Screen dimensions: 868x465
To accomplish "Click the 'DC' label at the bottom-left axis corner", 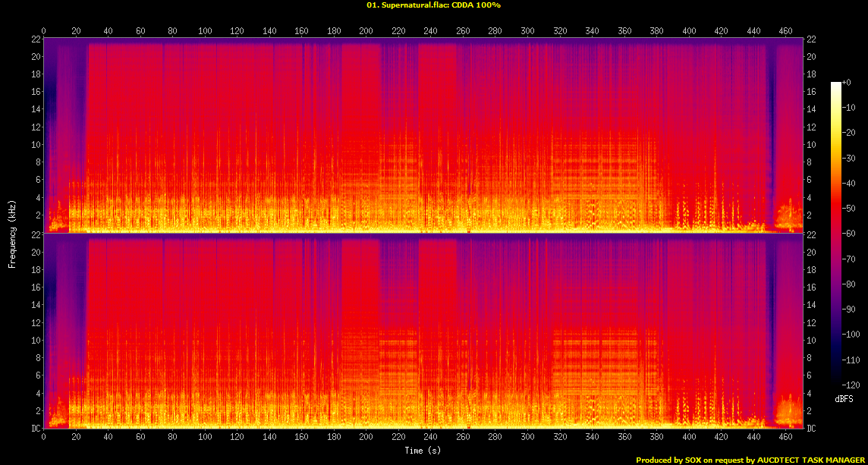I will tap(34, 429).
